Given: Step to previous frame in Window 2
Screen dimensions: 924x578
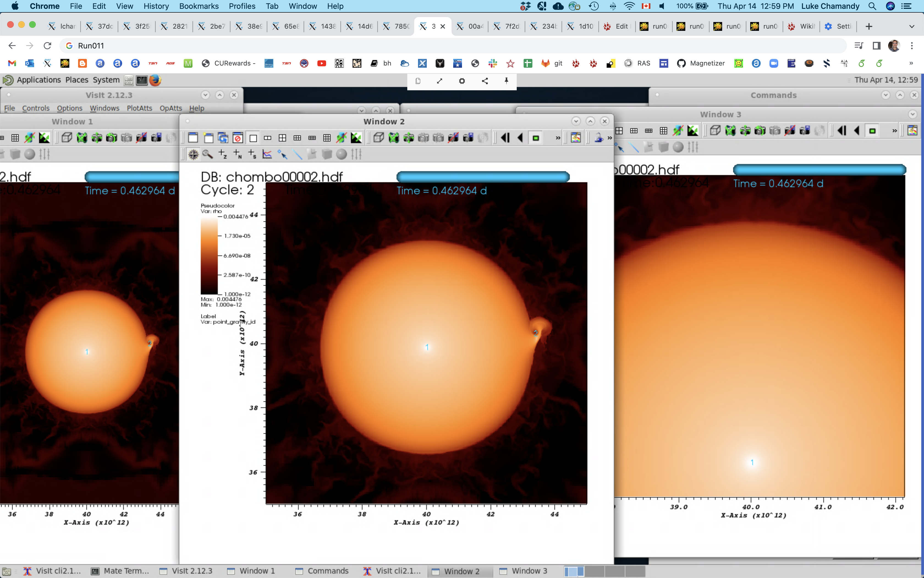Looking at the screenshot, I should [x=505, y=138].
